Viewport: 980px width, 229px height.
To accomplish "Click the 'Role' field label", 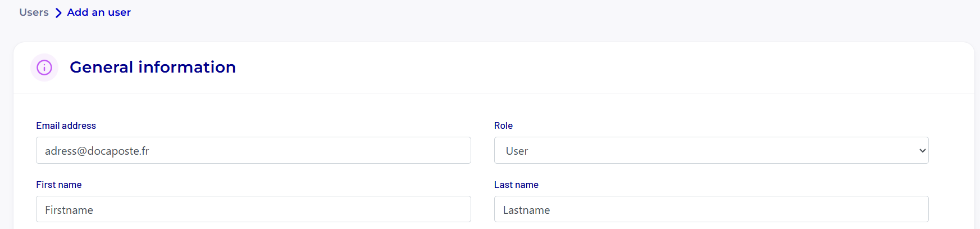I will point(503,125).
